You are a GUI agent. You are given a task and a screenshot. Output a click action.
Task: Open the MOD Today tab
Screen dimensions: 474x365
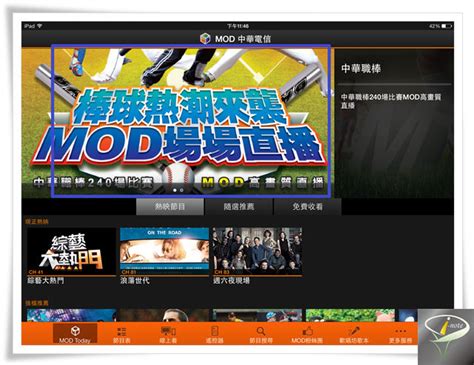75,334
